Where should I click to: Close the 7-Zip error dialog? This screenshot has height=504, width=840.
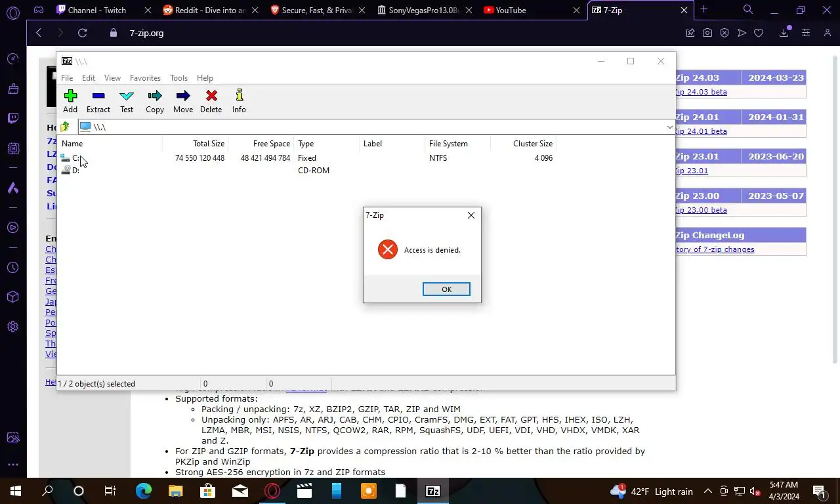pyautogui.click(x=471, y=215)
